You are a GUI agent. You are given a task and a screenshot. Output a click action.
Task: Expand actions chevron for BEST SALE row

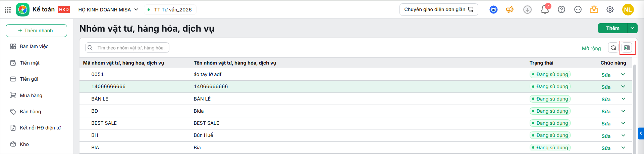pyautogui.click(x=623, y=123)
